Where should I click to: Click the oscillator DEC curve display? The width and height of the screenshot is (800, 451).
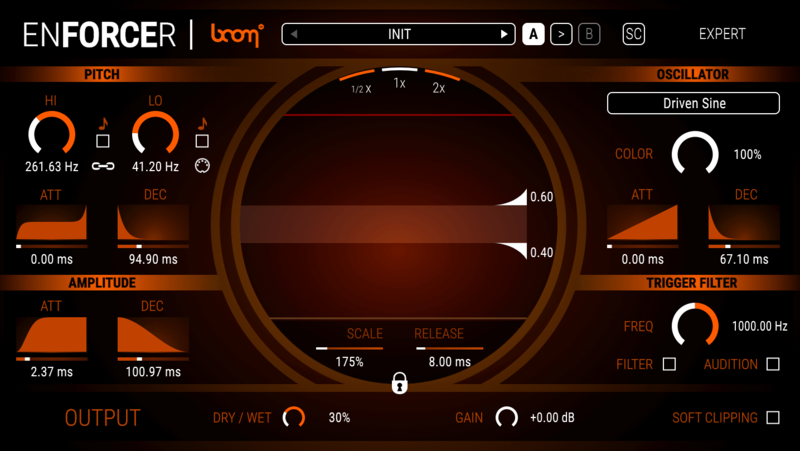click(x=744, y=222)
